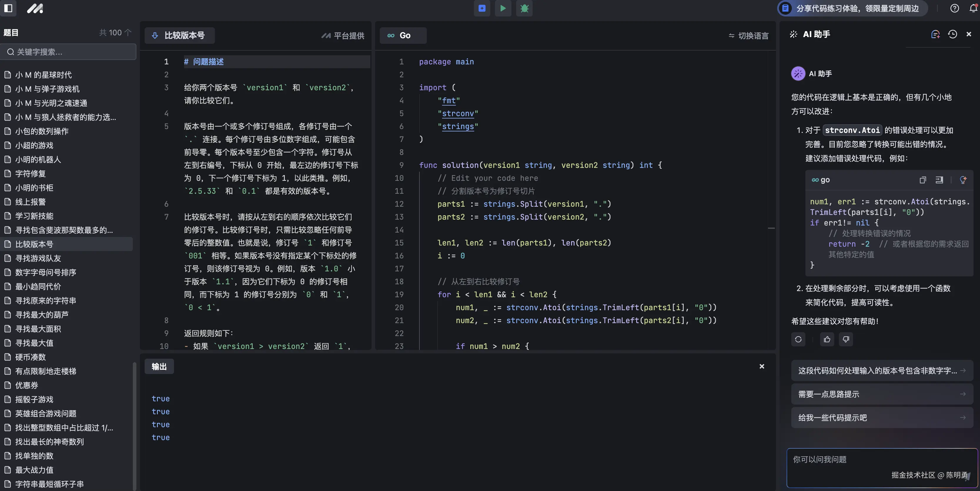Copy the Go code snippet
Viewport: 980px width, 491px height.
coord(923,180)
